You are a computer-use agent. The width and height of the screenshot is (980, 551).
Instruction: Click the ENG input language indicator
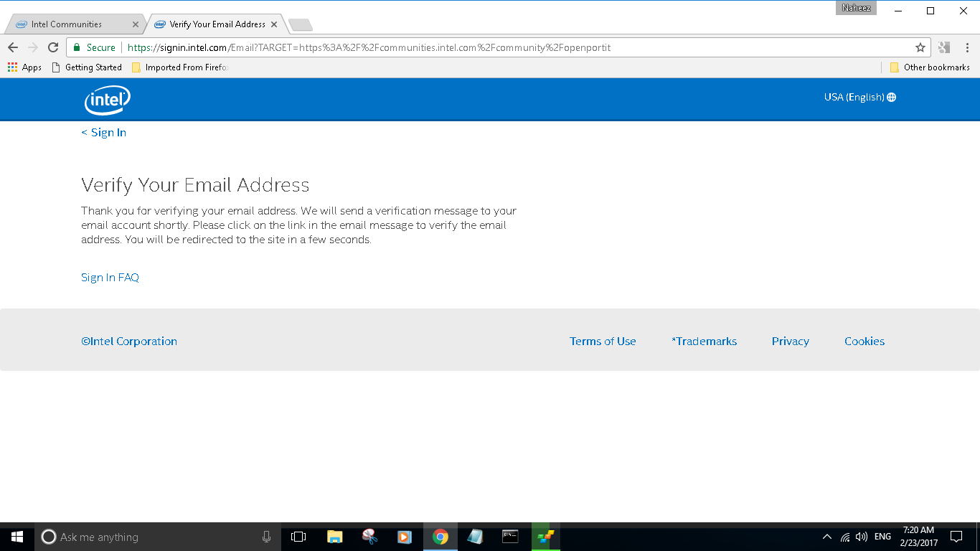pyautogui.click(x=882, y=537)
